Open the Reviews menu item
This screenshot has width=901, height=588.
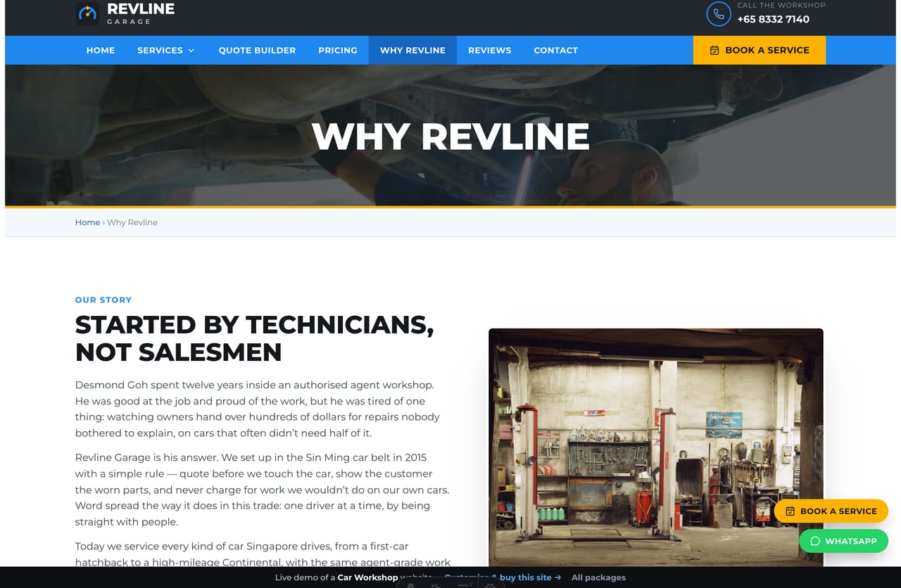[x=490, y=51]
